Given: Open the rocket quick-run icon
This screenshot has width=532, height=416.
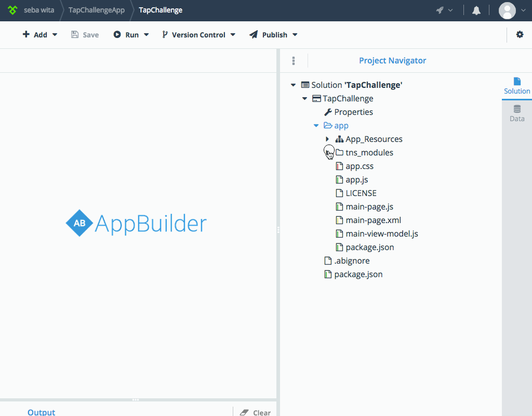Looking at the screenshot, I should click(439, 9).
